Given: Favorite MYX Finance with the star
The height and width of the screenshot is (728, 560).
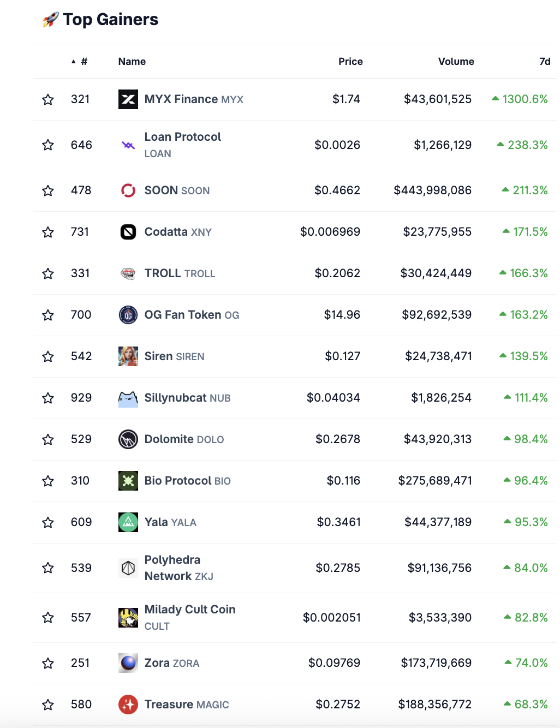Looking at the screenshot, I should point(48,99).
